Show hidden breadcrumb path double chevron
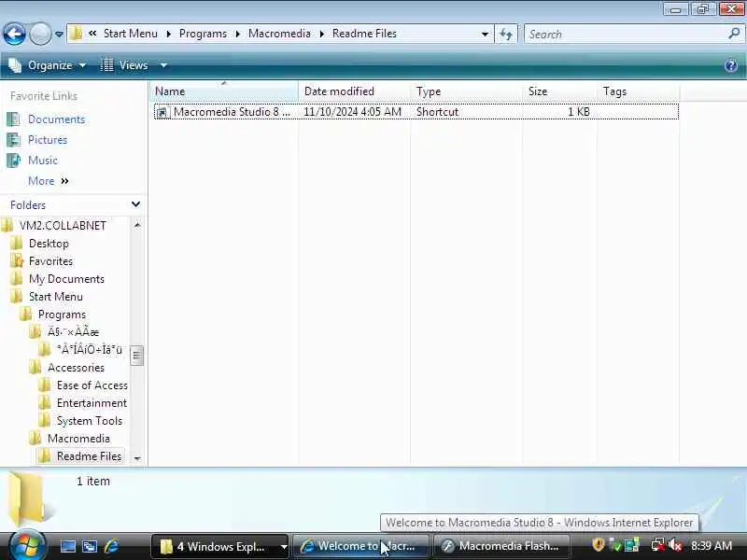The width and height of the screenshot is (747, 560). click(x=92, y=34)
